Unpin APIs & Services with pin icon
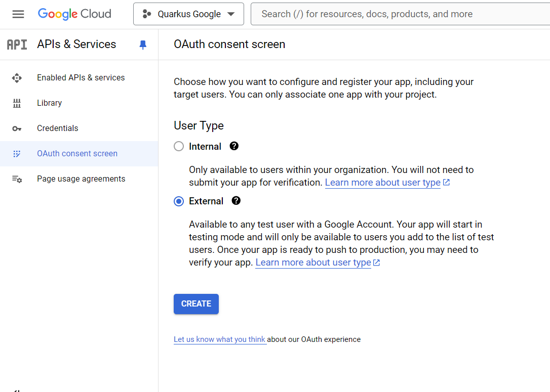This screenshot has width=550, height=392. [x=143, y=45]
